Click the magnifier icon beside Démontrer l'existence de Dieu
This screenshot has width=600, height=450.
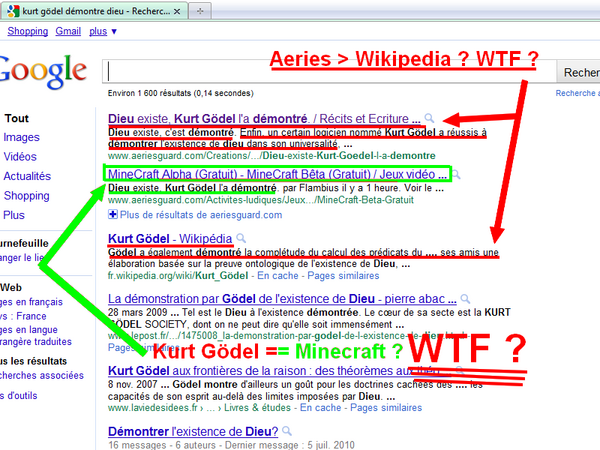click(287, 431)
